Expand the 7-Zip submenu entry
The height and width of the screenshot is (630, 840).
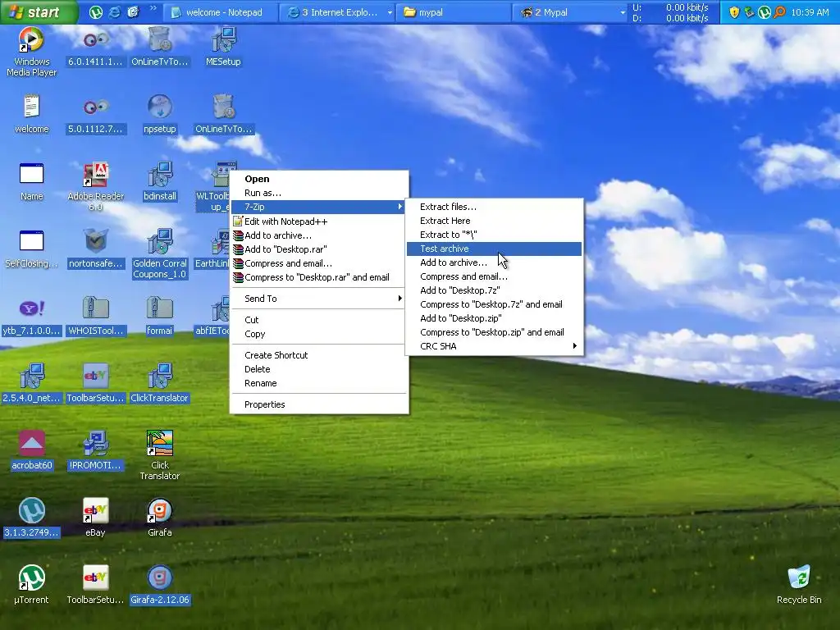click(x=319, y=207)
